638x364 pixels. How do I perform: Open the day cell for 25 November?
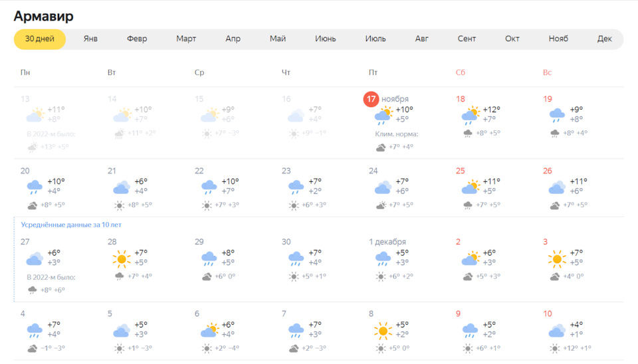point(492,187)
